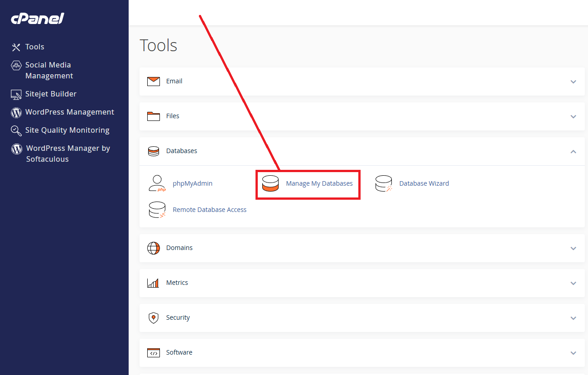The image size is (588, 375).
Task: Click the Remote Database Access icon
Action: tap(157, 210)
